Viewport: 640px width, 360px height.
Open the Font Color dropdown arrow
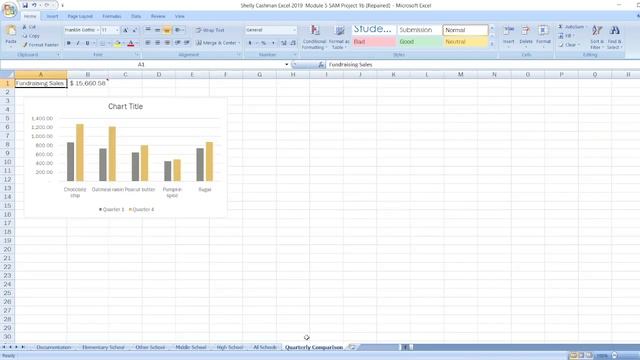tap(137, 43)
